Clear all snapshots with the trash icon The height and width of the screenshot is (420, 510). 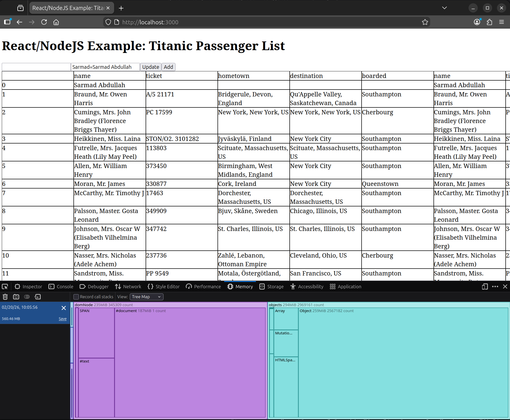pyautogui.click(x=5, y=297)
